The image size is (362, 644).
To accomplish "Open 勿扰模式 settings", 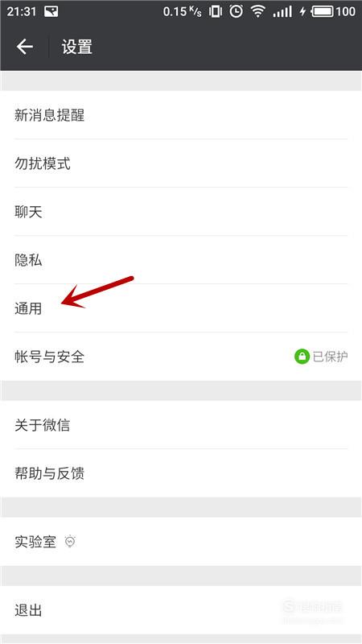I will click(181, 163).
